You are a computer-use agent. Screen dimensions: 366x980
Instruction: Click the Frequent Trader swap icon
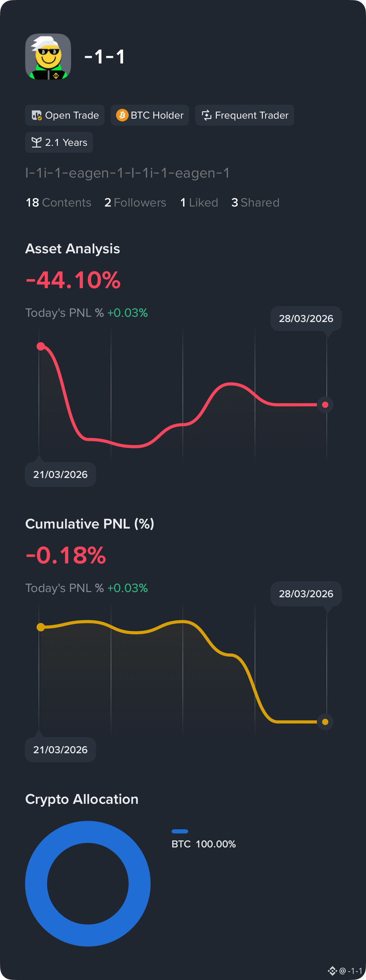[x=206, y=115]
